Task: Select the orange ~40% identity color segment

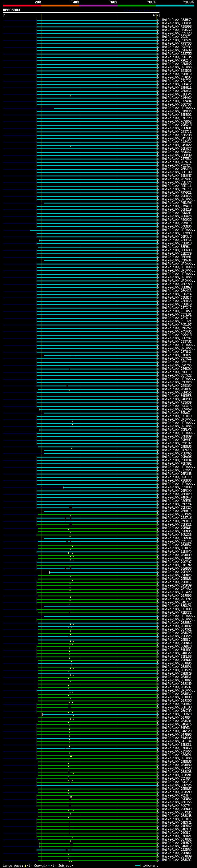Action: click(x=60, y=6)
